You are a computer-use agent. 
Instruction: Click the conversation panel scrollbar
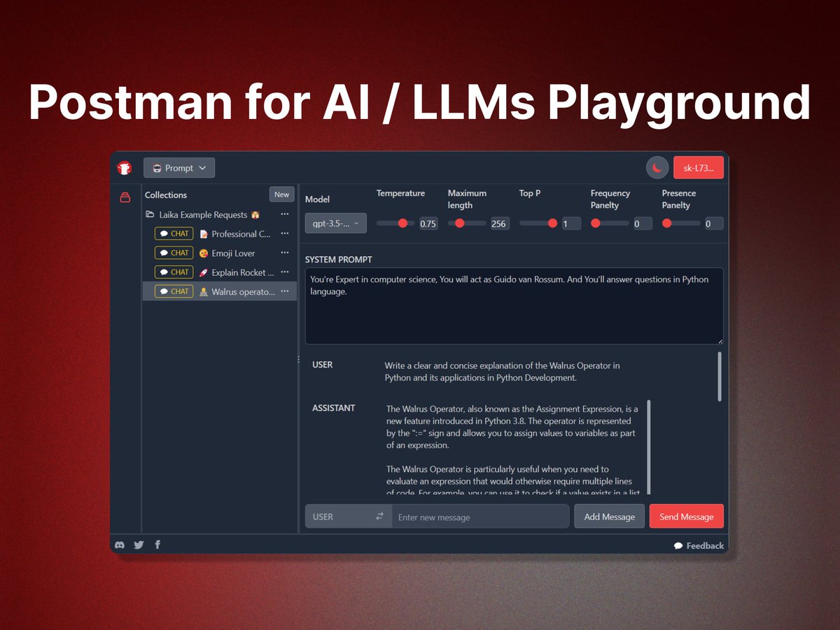click(720, 377)
